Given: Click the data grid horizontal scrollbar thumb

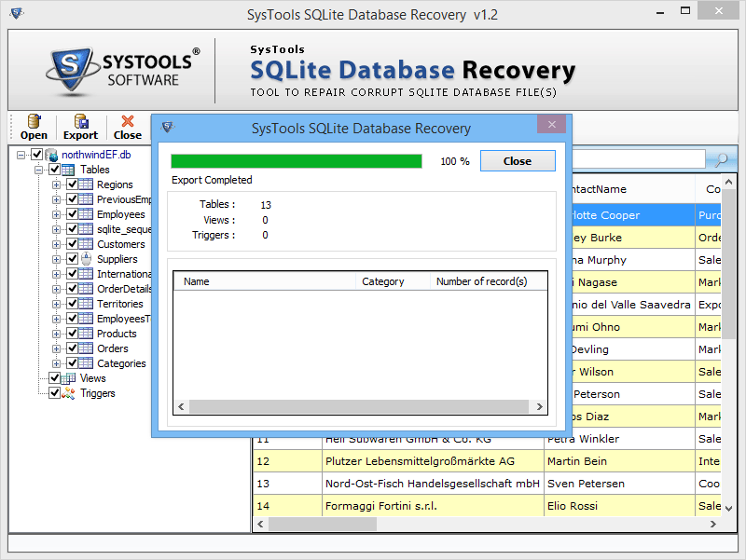Looking at the screenshot, I should 323,524.
